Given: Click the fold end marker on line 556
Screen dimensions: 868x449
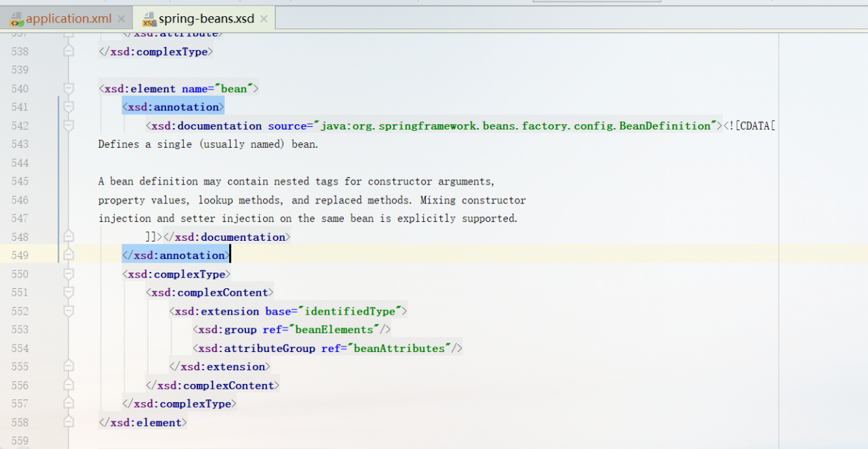Looking at the screenshot, I should tap(68, 385).
